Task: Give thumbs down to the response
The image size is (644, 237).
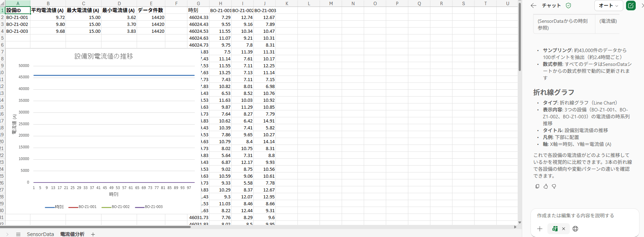Action: point(554,186)
